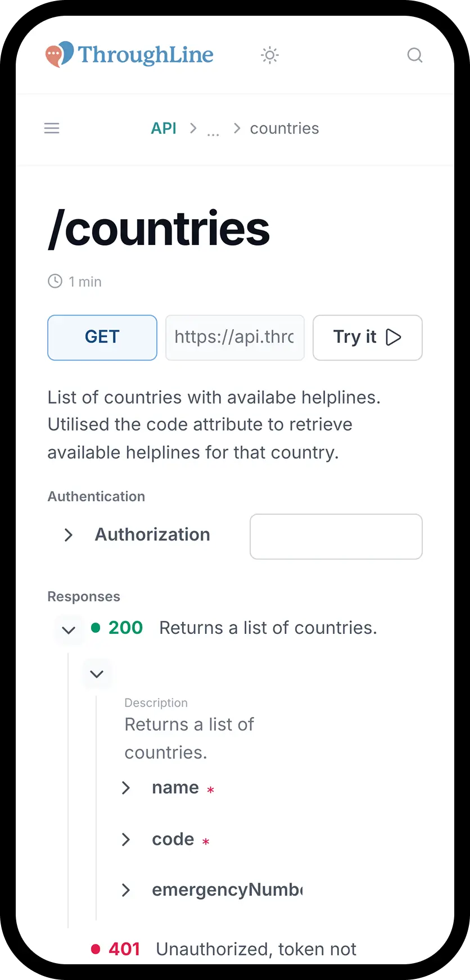This screenshot has width=470, height=980.
Task: Expand the name attribute details
Action: 126,788
